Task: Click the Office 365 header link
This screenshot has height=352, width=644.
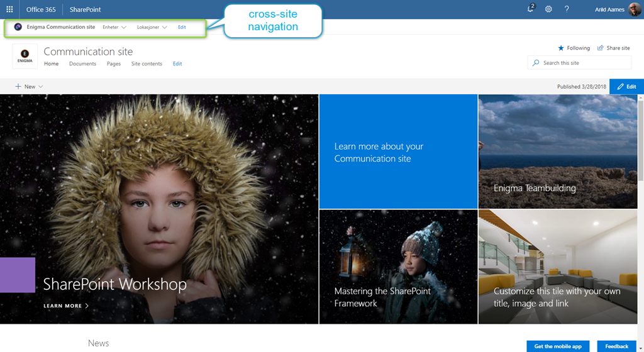Action: (x=41, y=9)
